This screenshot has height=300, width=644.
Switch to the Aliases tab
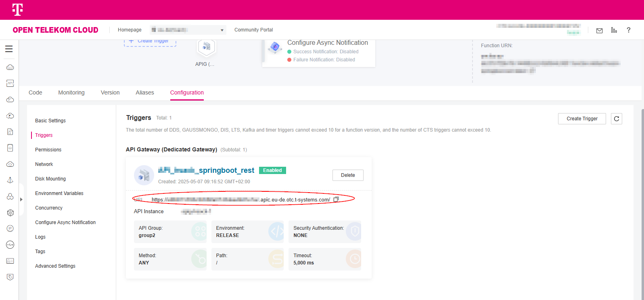click(145, 92)
